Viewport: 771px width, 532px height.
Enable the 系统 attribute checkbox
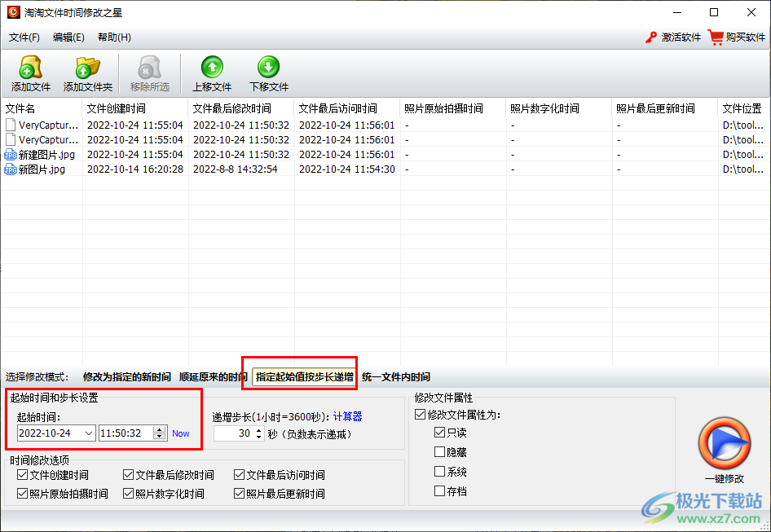439,471
